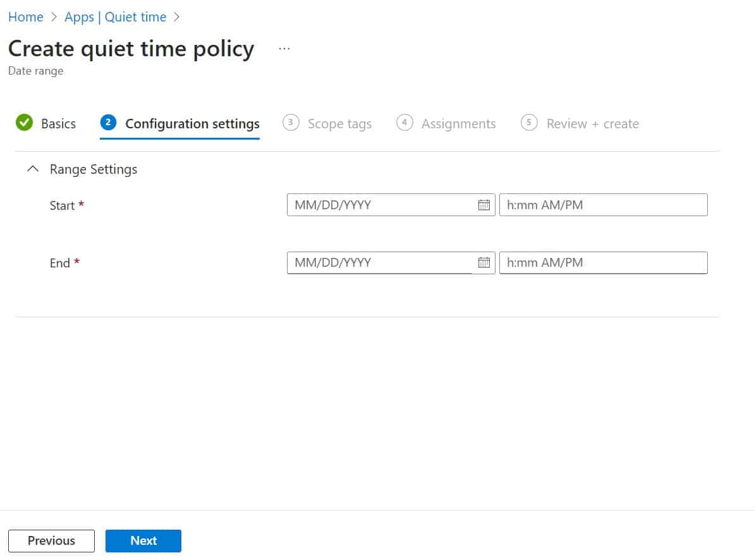Click the End time h:mm AM/PM field
754x560 pixels.
604,262
